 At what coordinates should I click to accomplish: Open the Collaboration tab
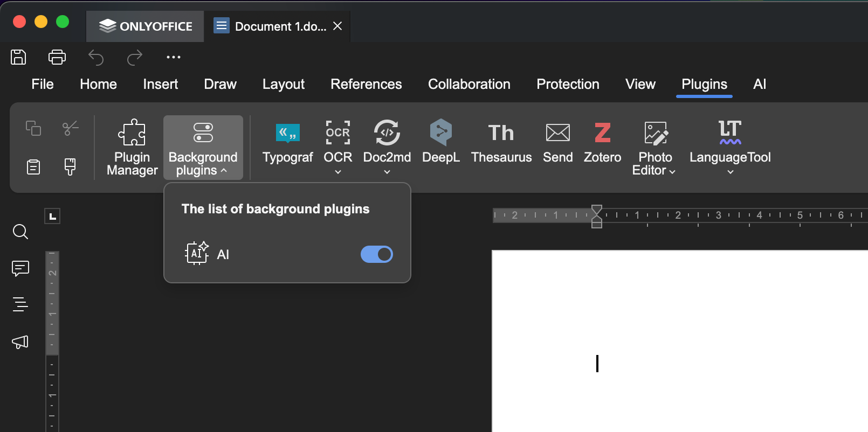coord(469,84)
